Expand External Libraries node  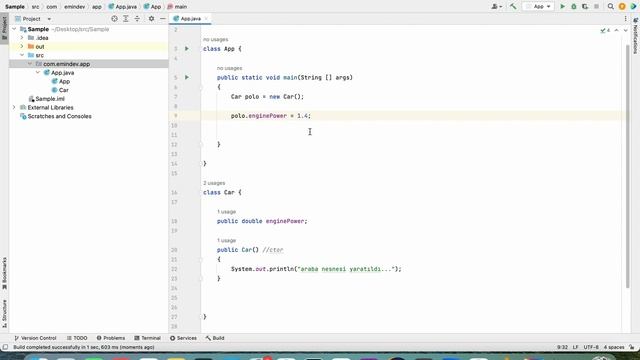pyautogui.click(x=14, y=108)
